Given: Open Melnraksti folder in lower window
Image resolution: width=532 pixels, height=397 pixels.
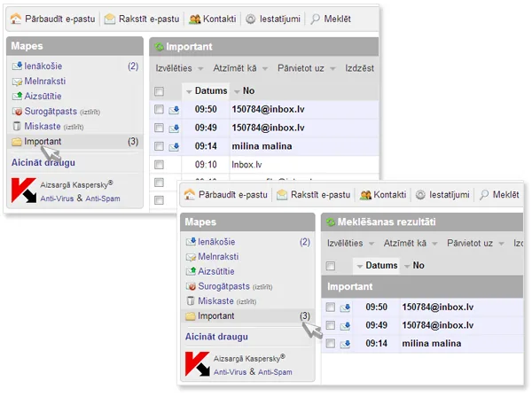Looking at the screenshot, I should pos(218,257).
